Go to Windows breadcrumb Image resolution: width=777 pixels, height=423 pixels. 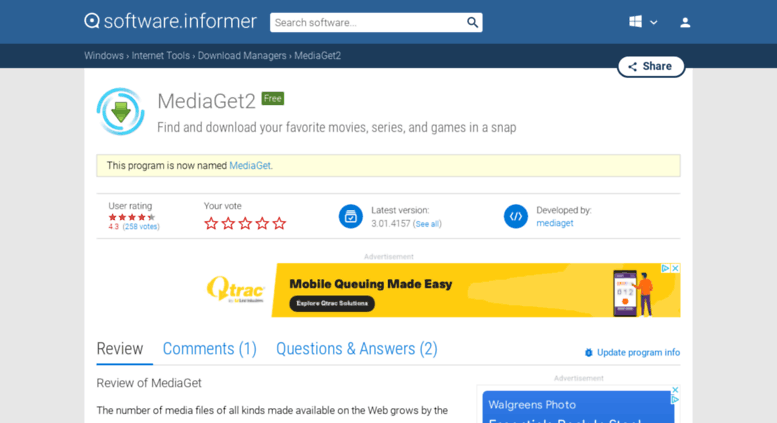(104, 55)
